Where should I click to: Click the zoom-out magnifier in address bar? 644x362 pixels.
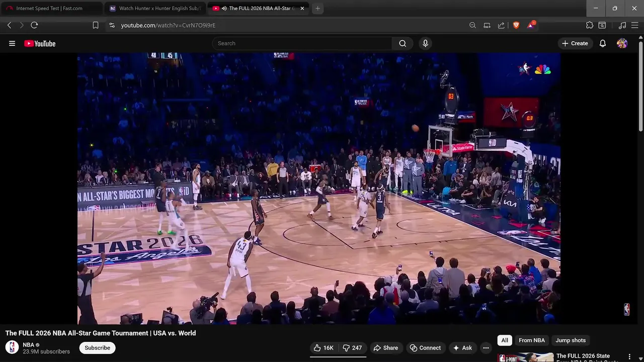click(472, 25)
